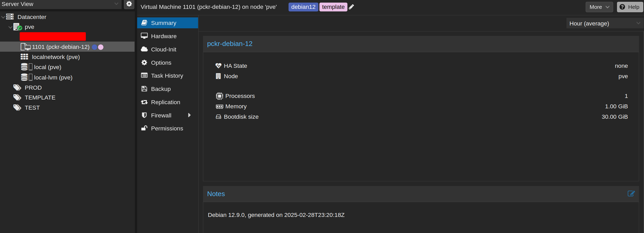Open the Hardware tab
This screenshot has height=233, width=644.
(x=164, y=36)
